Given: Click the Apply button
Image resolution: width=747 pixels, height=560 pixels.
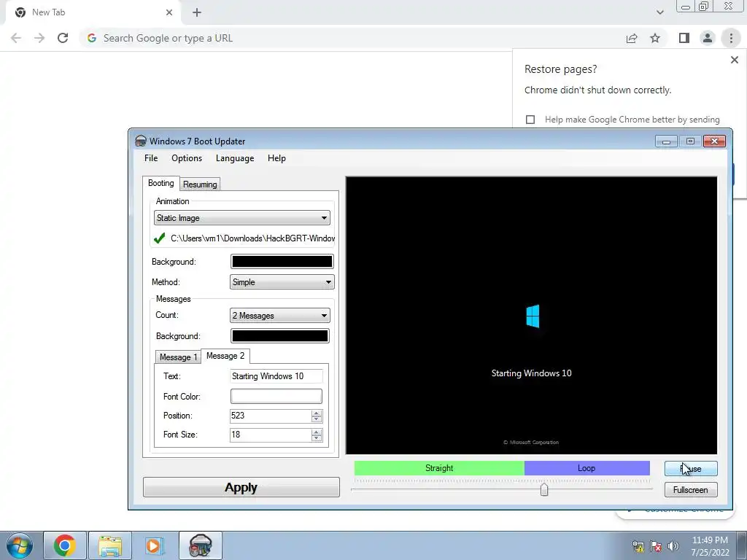Looking at the screenshot, I should point(241,487).
